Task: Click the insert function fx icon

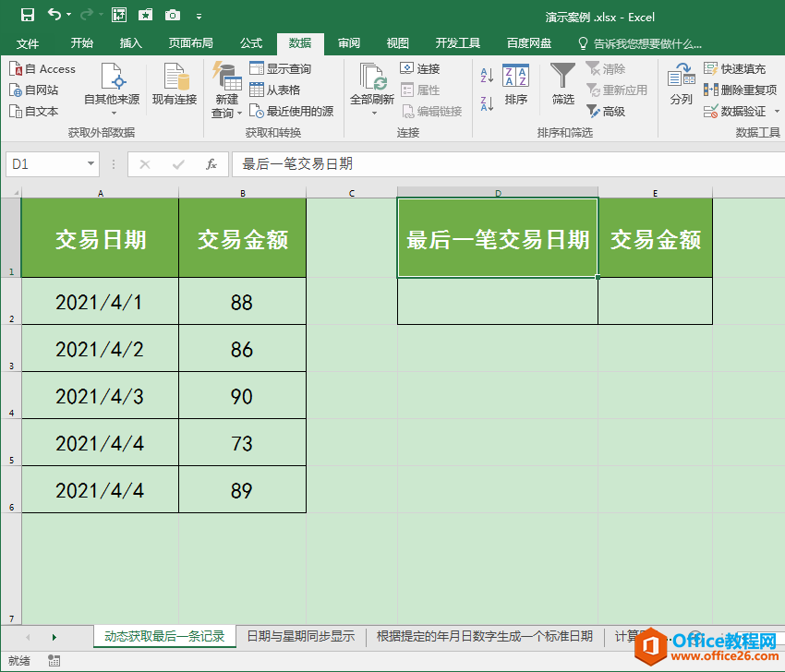Action: point(211,164)
